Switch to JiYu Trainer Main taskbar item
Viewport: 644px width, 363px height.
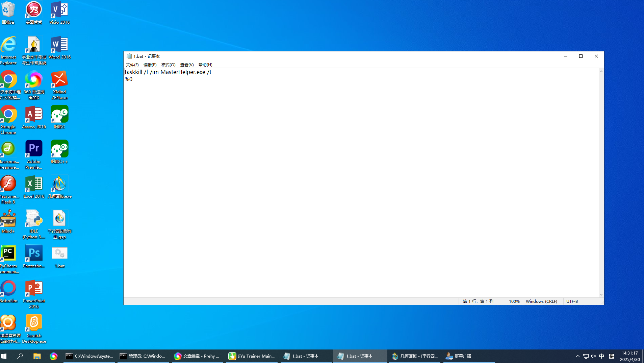point(252,356)
